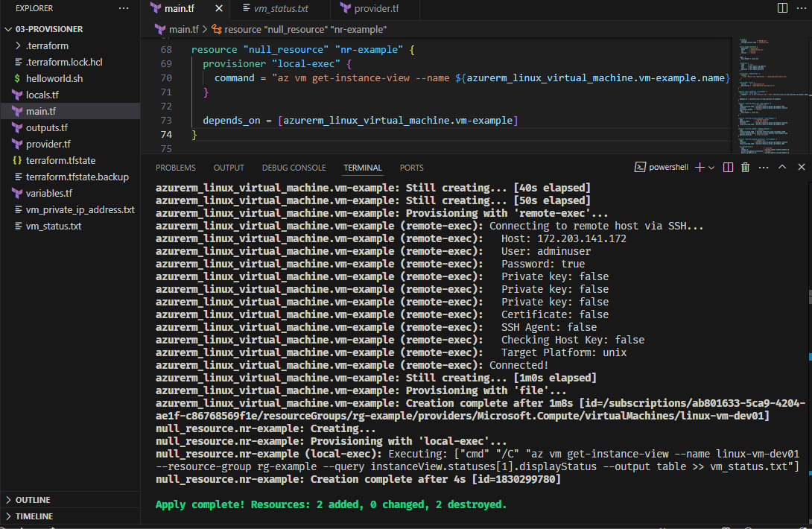Image resolution: width=812 pixels, height=529 pixels.
Task: Close the terminal panel
Action: pyautogui.click(x=801, y=167)
